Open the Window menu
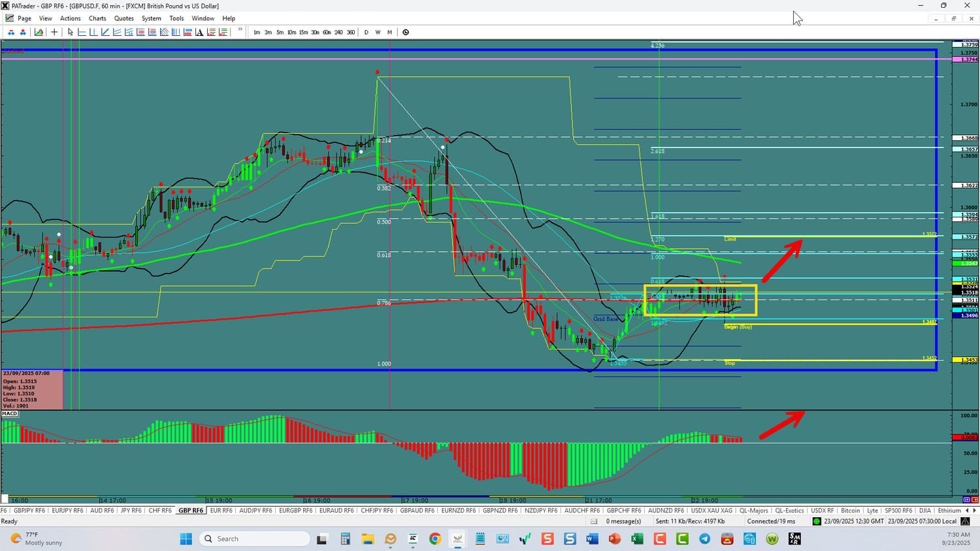980x551 pixels. point(203,18)
